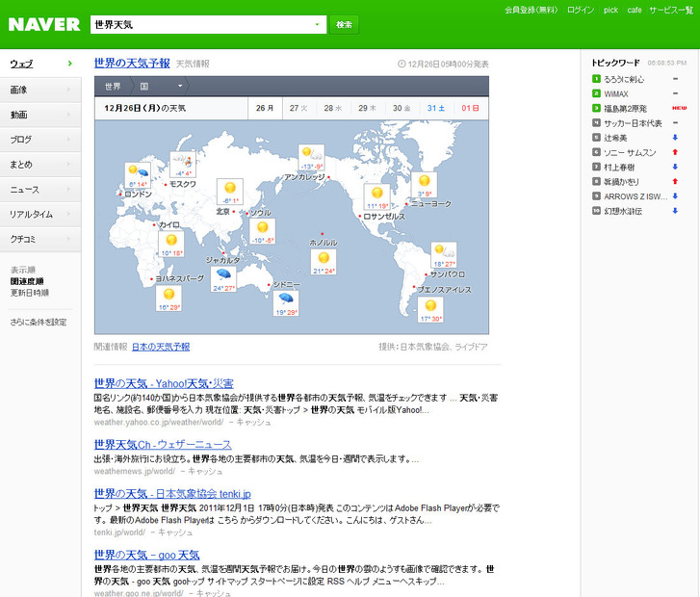700x597 pixels.
Task: Click the Honolulu weather icon
Action: 324,262
